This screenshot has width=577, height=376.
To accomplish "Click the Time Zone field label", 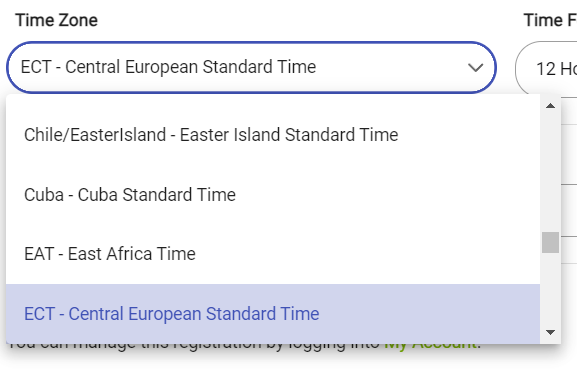I will [57, 20].
